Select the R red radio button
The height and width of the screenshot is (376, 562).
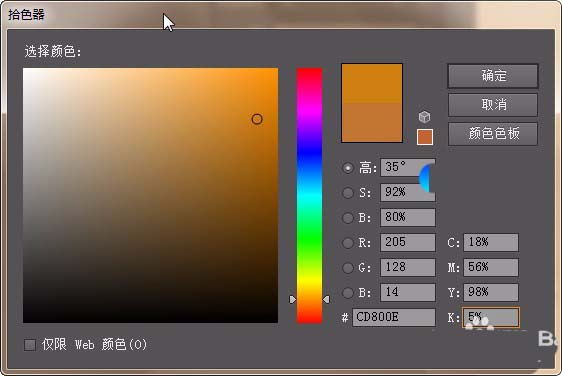pos(348,243)
